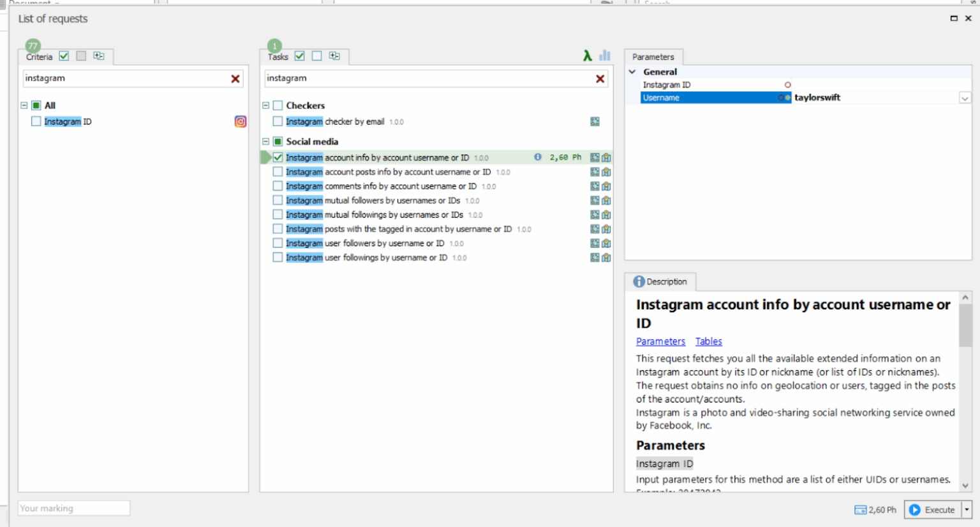
Task: Click the Your marking input field
Action: click(74, 508)
